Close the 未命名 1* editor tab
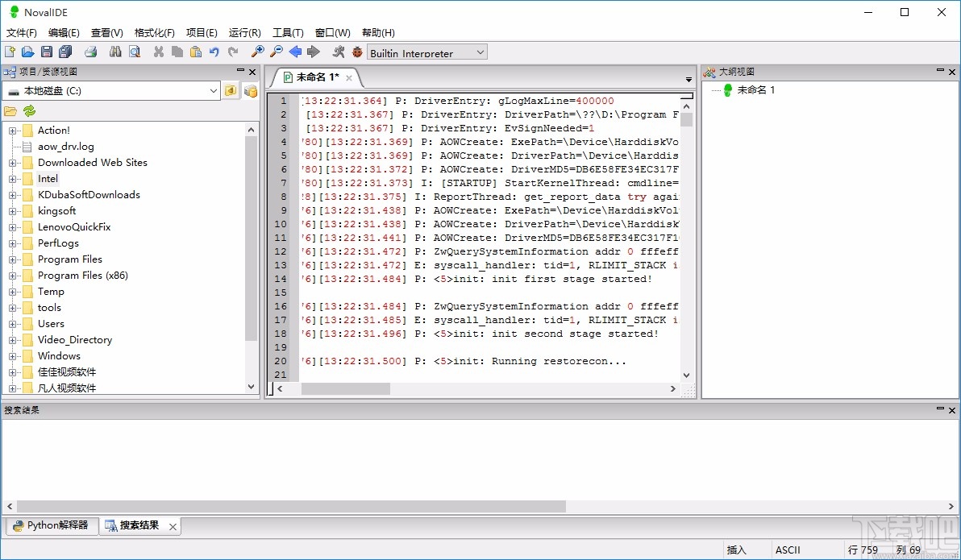The height and width of the screenshot is (560, 961). tap(349, 78)
